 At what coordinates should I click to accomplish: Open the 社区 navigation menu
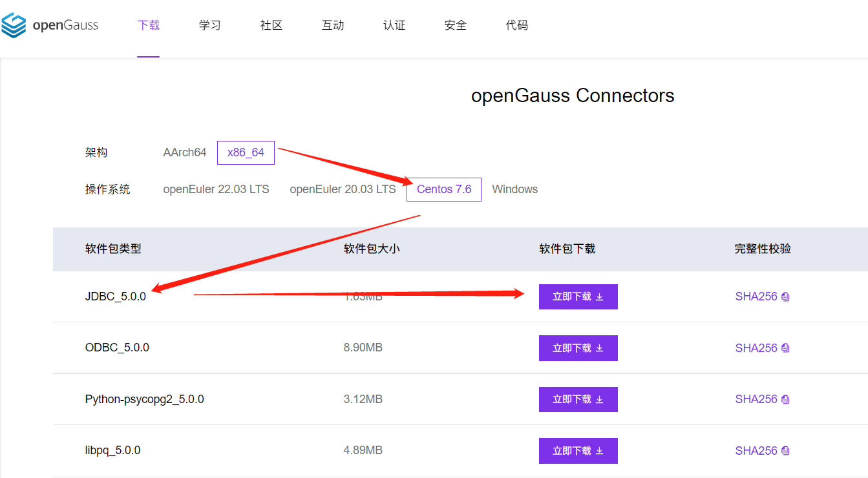point(271,26)
